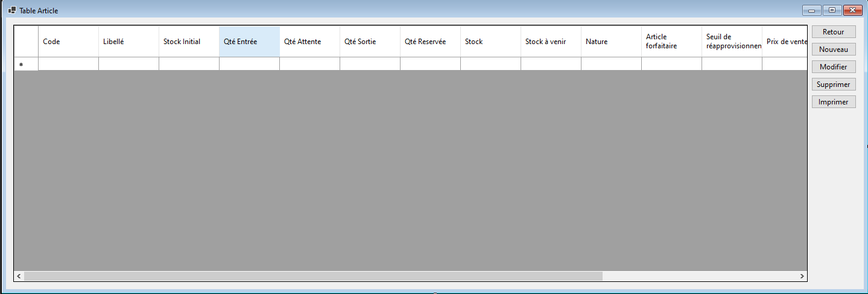This screenshot has height=294, width=868.
Task: Create a new article with Nouveau
Action: 834,50
